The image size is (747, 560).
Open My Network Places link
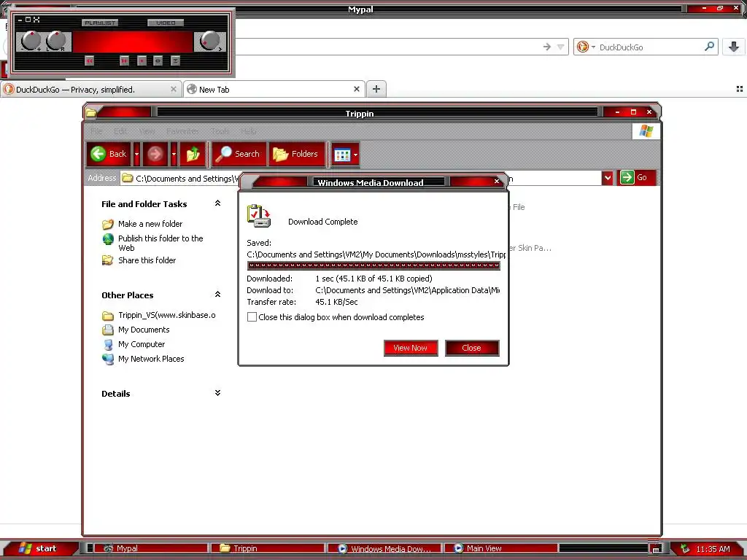(151, 359)
